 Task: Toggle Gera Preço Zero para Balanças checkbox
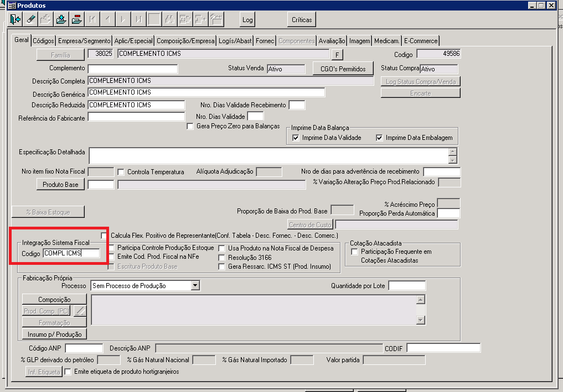(190, 126)
